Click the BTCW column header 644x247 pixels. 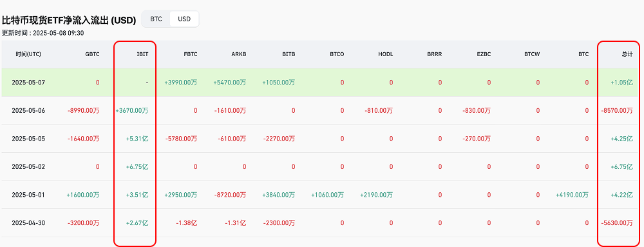point(532,54)
